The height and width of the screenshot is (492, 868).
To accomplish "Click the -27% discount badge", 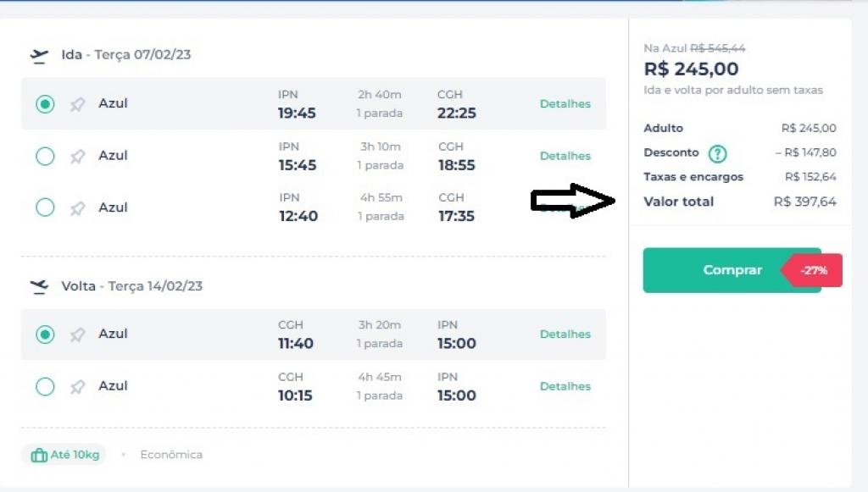I will 813,271.
